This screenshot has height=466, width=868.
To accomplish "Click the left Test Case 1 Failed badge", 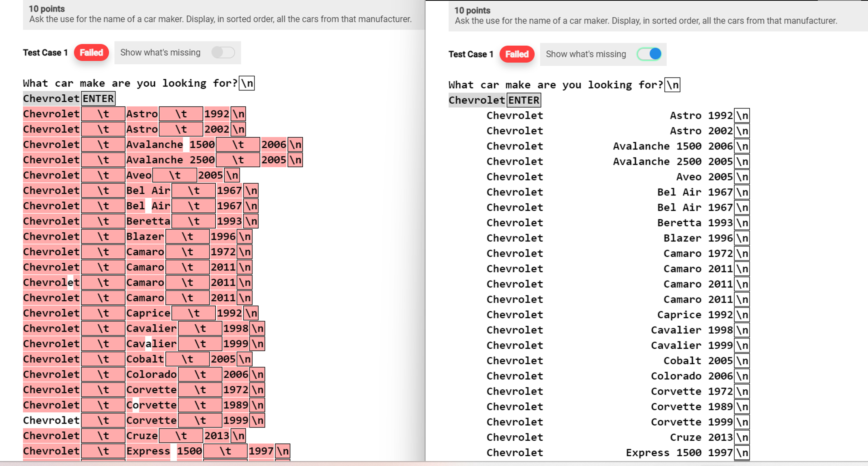I will click(x=91, y=53).
